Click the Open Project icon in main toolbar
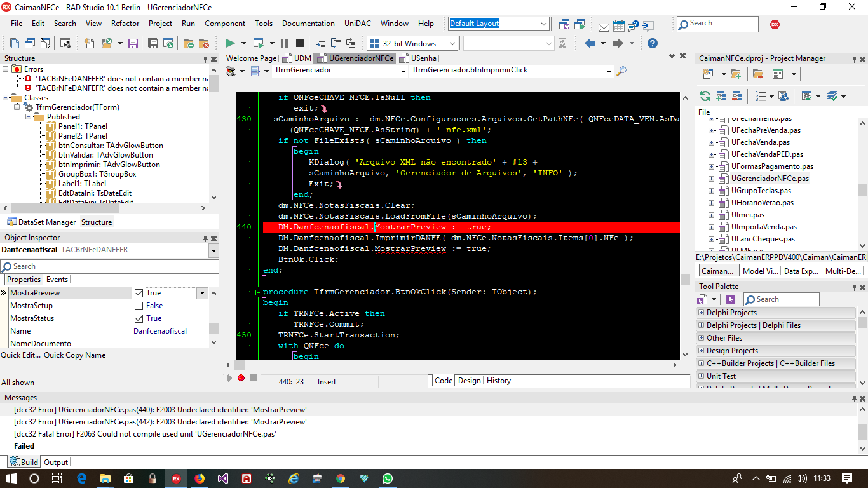 click(106, 43)
